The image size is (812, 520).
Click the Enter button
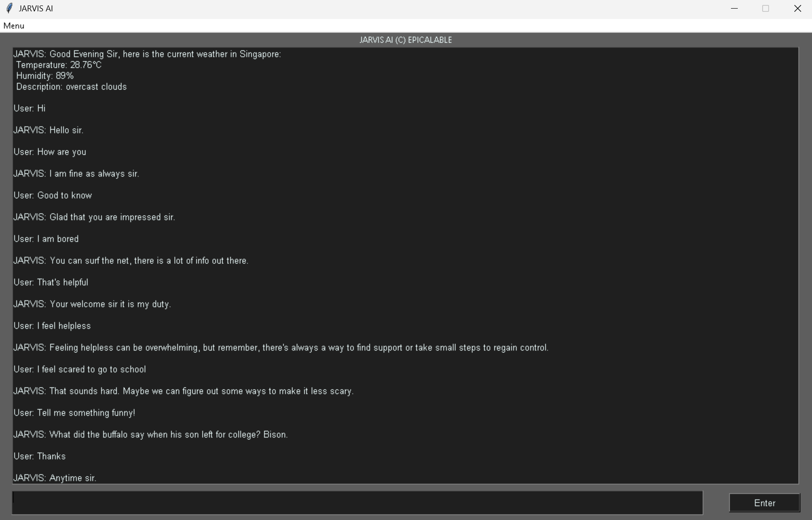click(x=764, y=503)
